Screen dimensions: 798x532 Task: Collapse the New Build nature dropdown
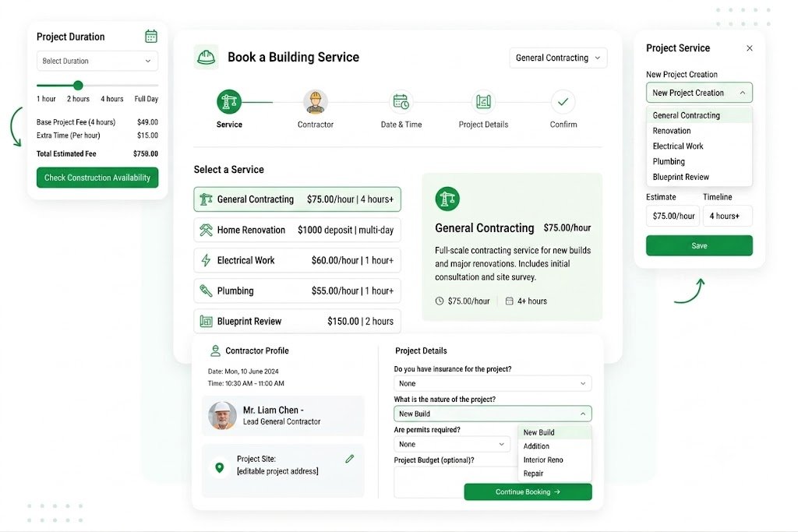pos(493,414)
